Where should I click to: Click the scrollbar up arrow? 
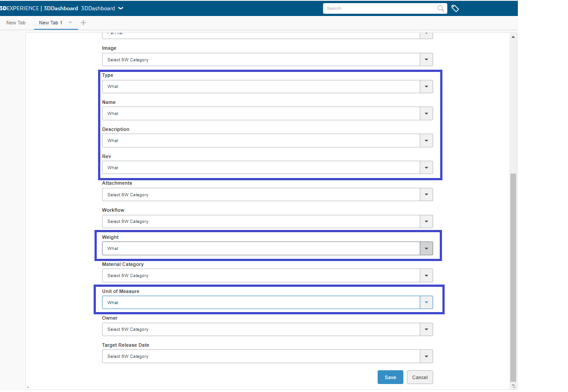point(513,37)
